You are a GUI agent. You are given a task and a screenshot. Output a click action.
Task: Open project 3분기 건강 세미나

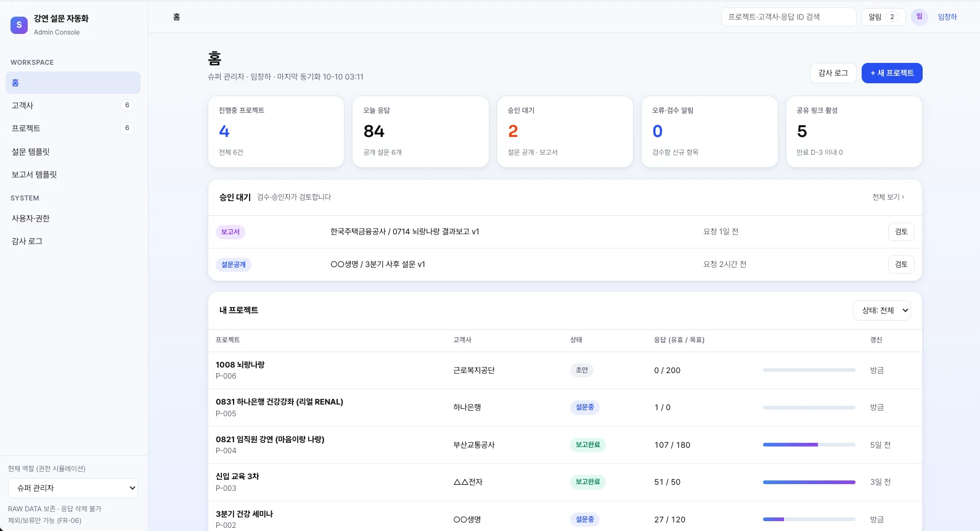[x=244, y=514]
